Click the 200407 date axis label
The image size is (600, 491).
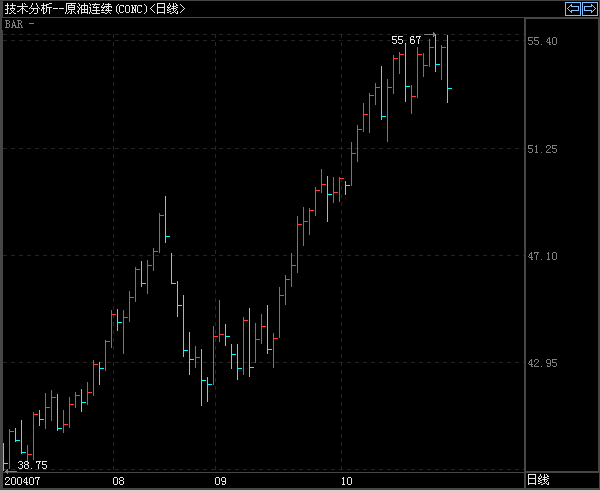click(22, 481)
